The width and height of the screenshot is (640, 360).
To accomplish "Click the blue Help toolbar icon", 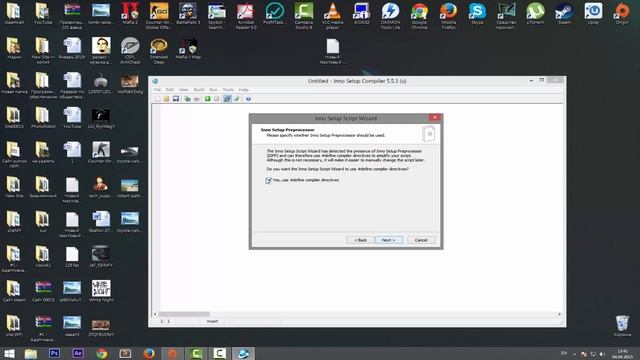I will (248, 99).
